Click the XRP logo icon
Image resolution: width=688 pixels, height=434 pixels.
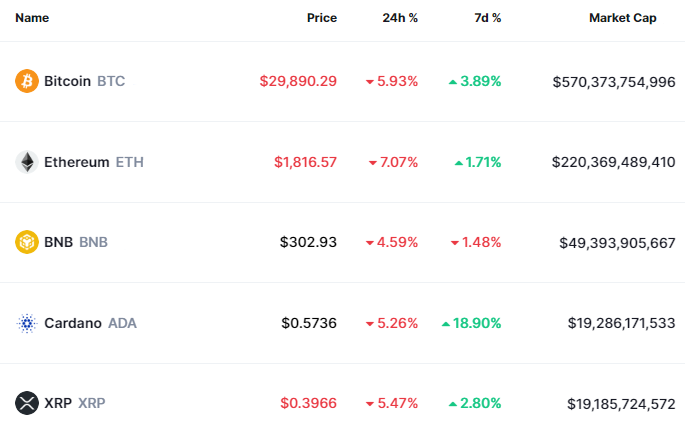(27, 403)
